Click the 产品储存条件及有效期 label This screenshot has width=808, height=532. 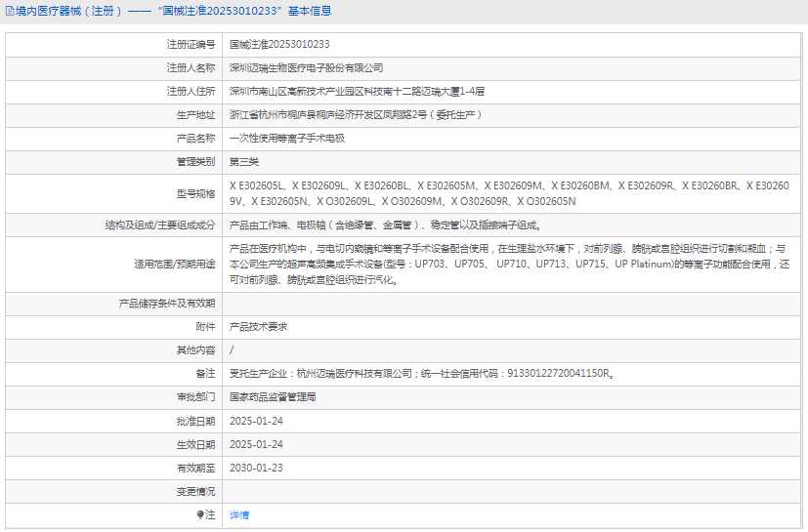coord(167,304)
